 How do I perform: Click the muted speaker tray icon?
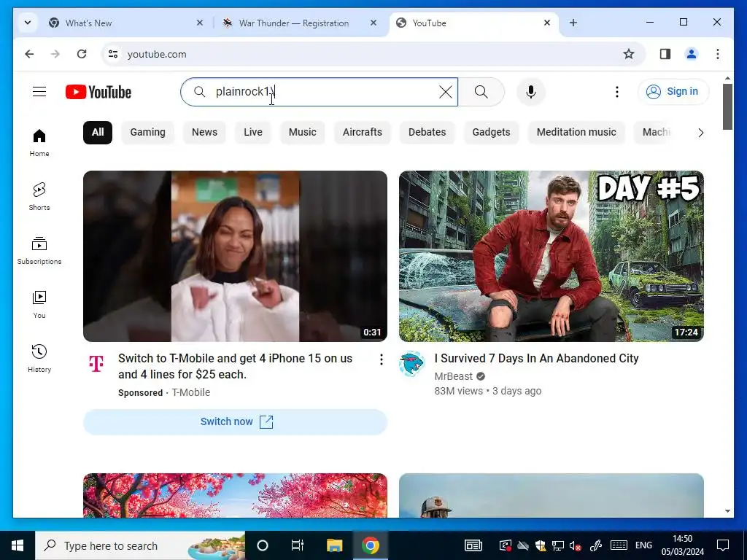575,545
